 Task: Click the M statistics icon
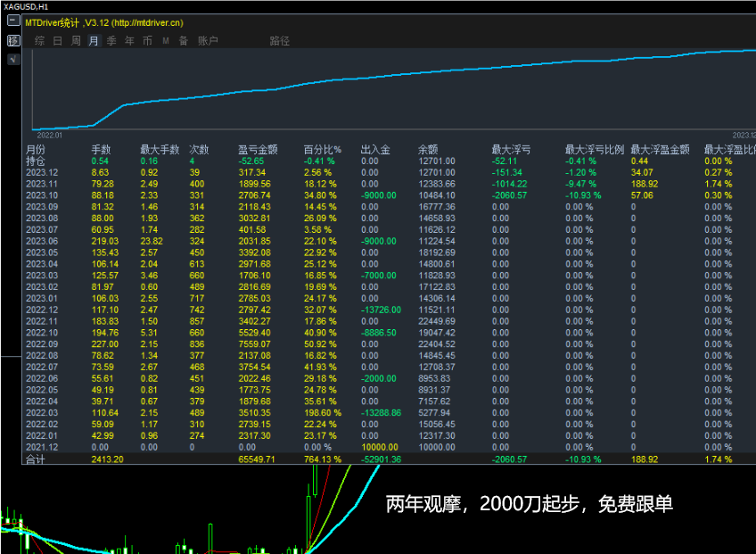pos(167,40)
